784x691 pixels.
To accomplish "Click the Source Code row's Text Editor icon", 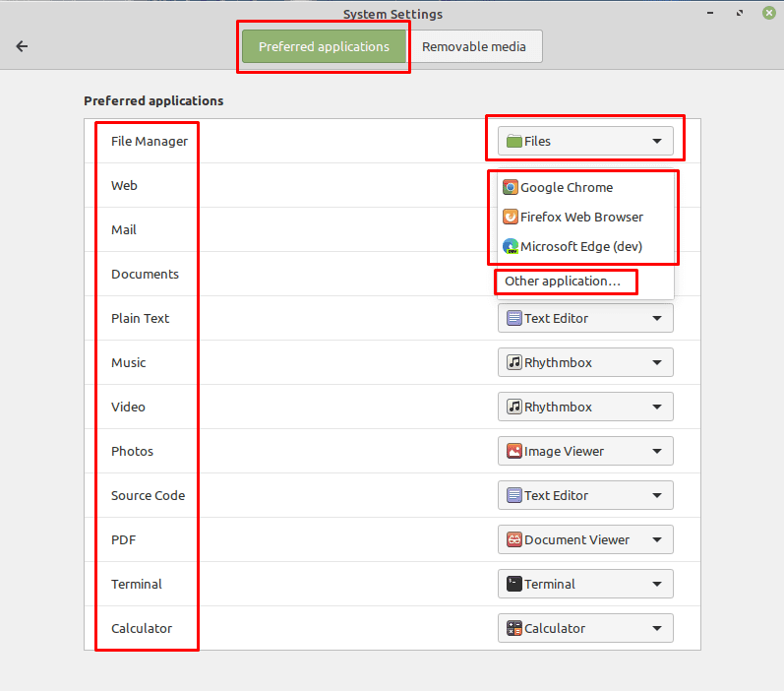I will (514, 495).
